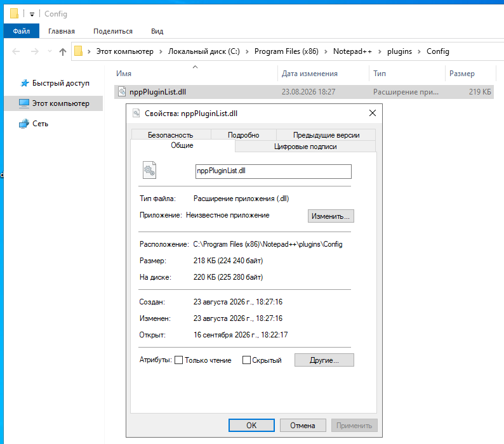Switch to the Главная ribbon tab
The image size is (504, 444).
tap(62, 31)
